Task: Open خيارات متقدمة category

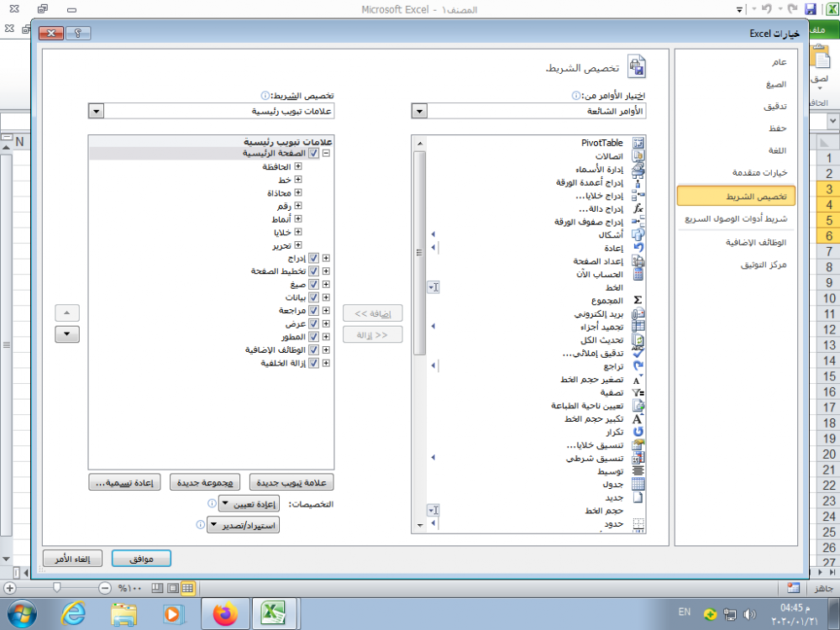Action: (759, 172)
